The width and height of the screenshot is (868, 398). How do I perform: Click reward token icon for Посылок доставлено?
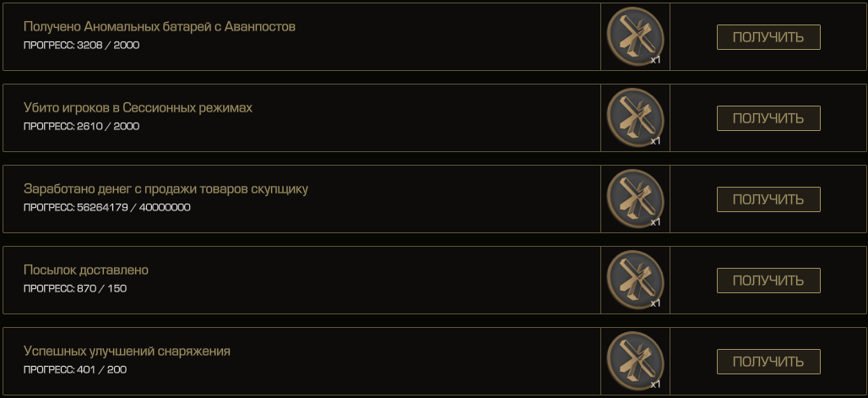click(635, 280)
